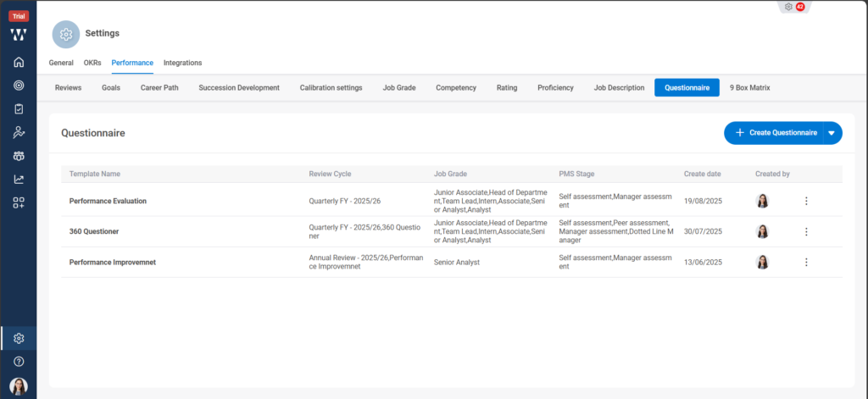Open the Performance Improvemnet template
Screen dimensions: 868x399
pos(113,263)
